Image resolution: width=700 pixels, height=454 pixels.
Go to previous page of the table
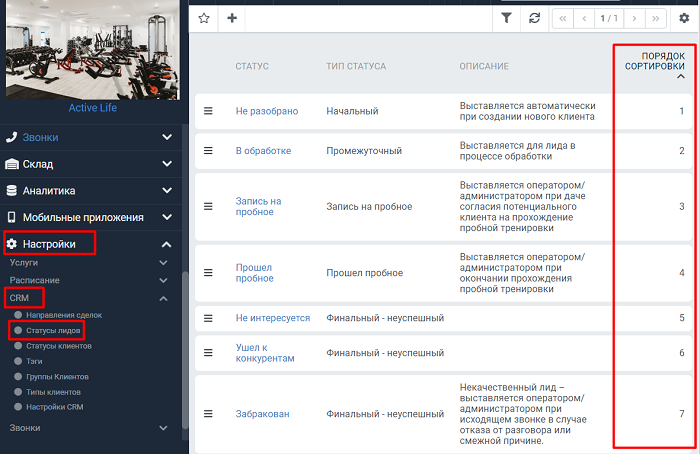584,19
